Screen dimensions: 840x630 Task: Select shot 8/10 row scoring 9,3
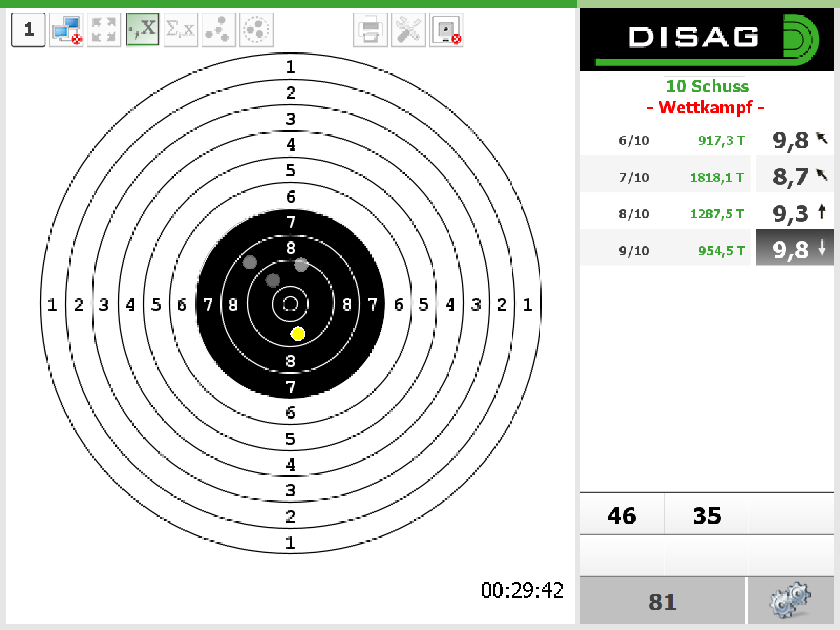pyautogui.click(x=706, y=213)
